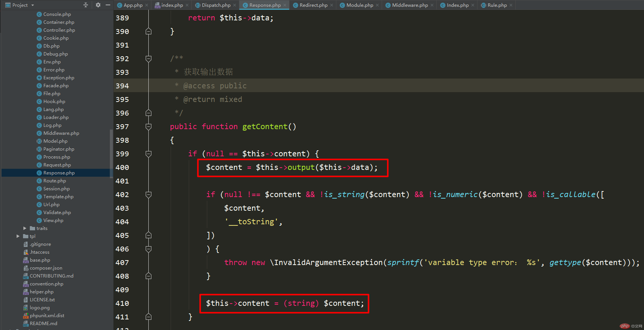Close the Dispatch.php tab
The height and width of the screenshot is (330, 644).
click(x=235, y=5)
